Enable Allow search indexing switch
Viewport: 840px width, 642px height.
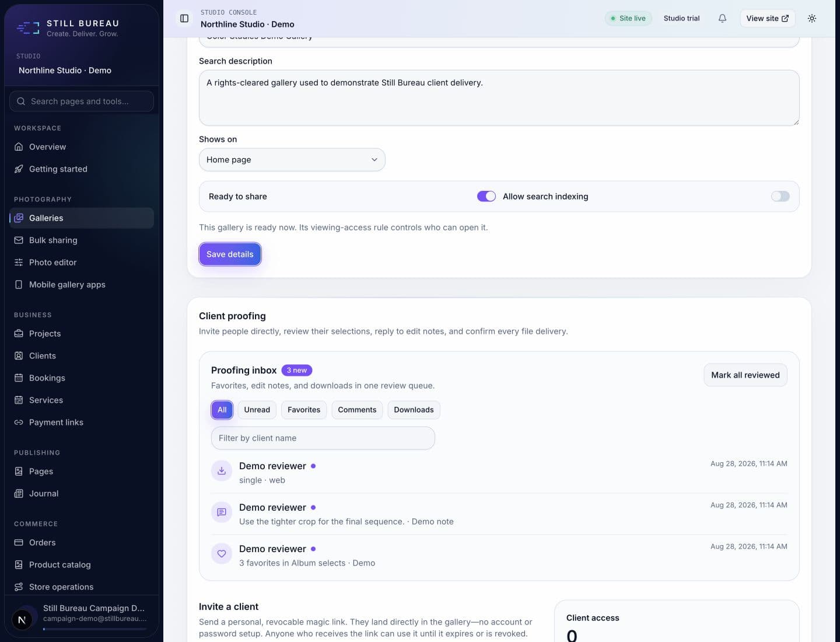(x=780, y=197)
